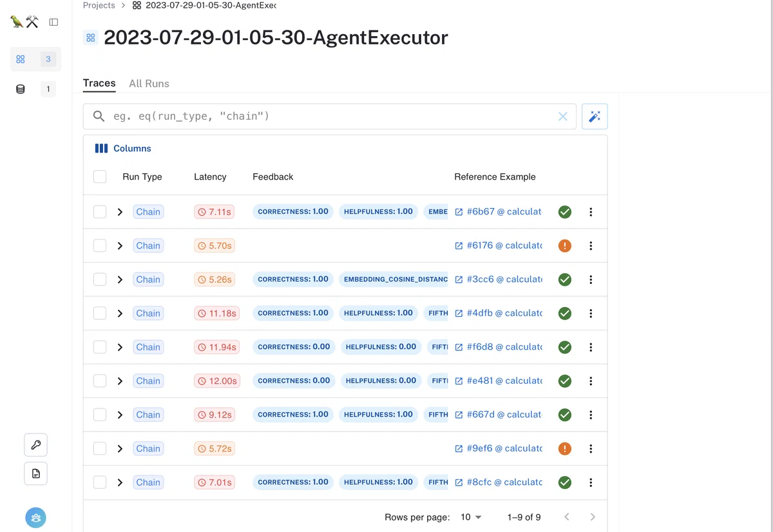Click the Feedback column header

272,176
